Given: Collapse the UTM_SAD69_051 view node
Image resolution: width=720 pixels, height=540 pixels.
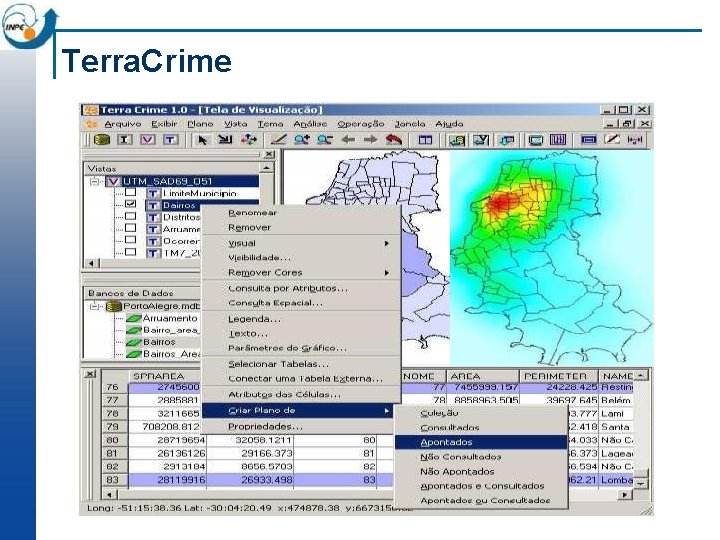Looking at the screenshot, I should 95,181.
